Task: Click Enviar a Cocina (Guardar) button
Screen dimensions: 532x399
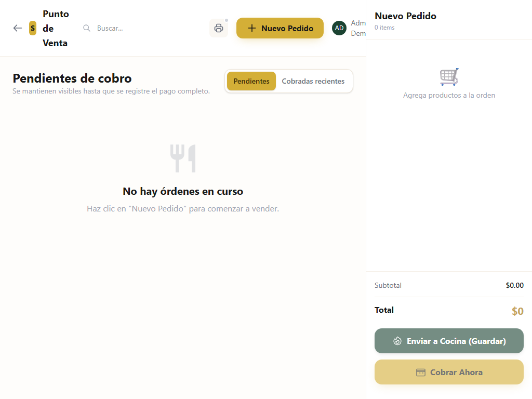Action: (449, 341)
